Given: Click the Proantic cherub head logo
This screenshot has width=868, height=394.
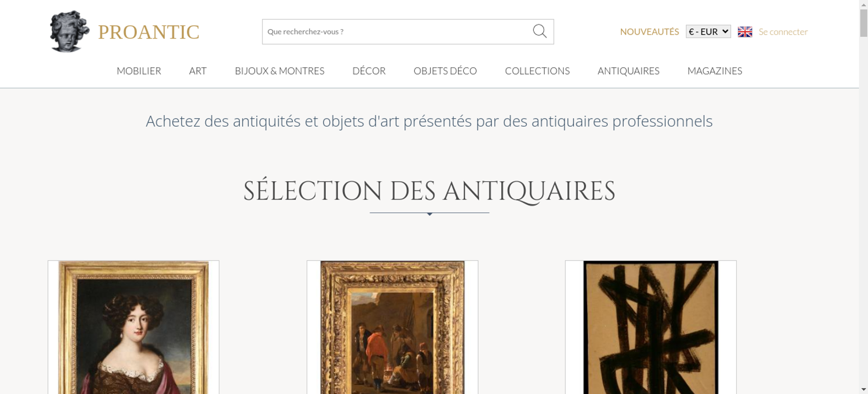Looking at the screenshot, I should 69,32.
